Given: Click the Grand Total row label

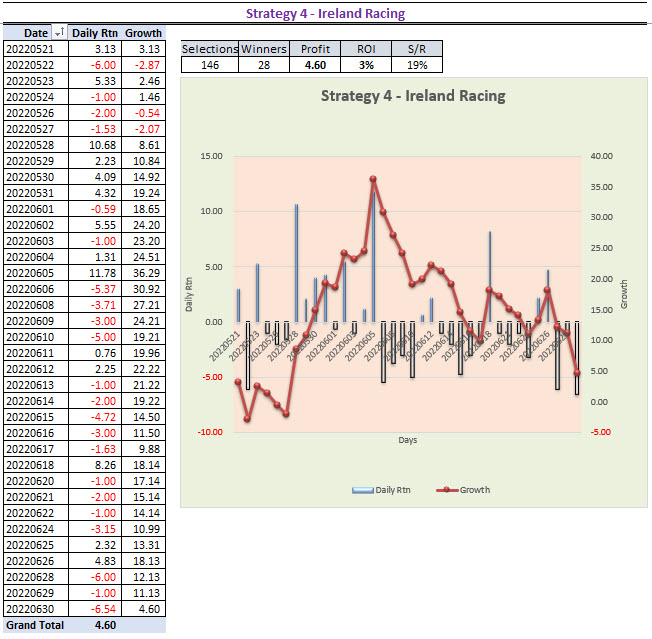Looking at the screenshot, I should click(35, 626).
